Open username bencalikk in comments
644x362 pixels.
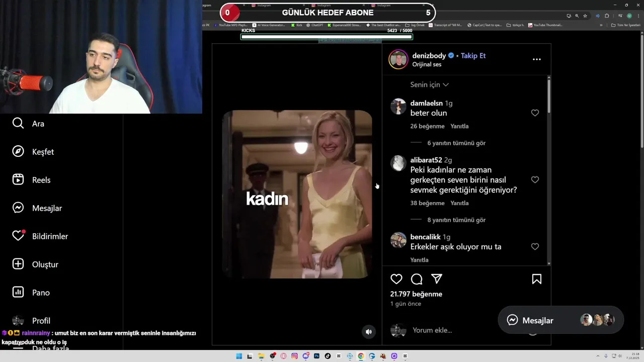pyautogui.click(x=426, y=237)
